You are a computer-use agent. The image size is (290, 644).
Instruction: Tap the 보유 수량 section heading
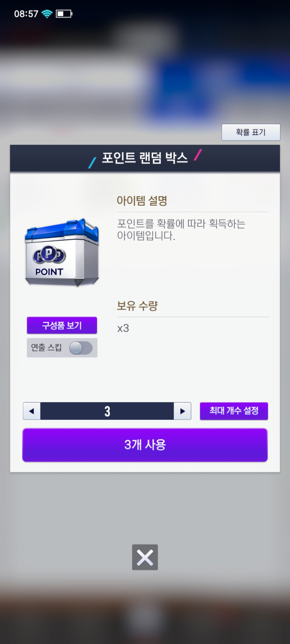click(x=137, y=306)
